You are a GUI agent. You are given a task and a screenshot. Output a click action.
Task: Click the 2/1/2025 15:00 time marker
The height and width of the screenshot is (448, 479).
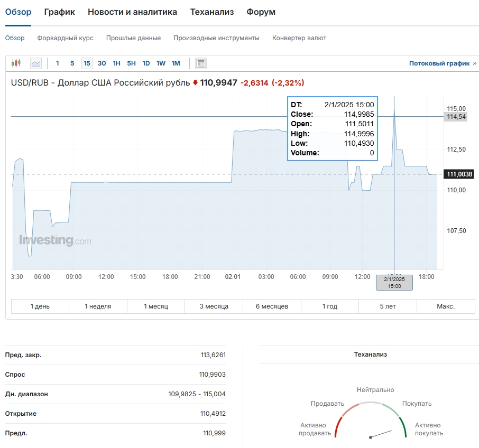[x=394, y=283]
